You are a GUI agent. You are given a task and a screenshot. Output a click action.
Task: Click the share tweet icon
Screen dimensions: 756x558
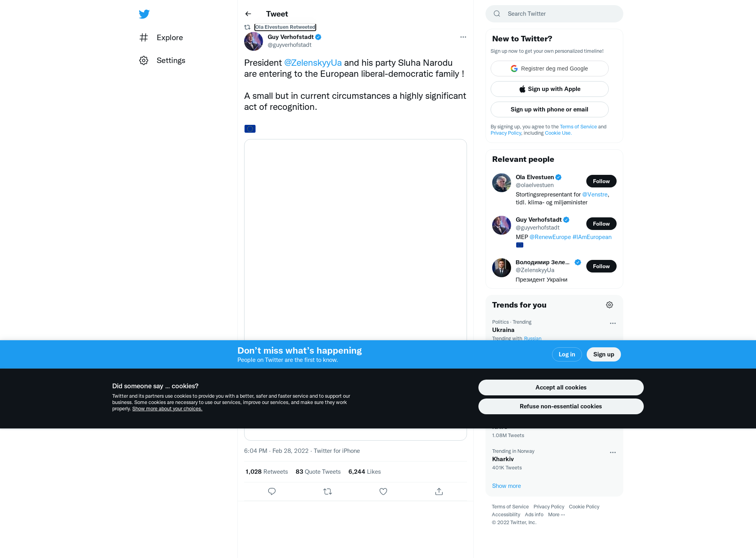coord(439,491)
